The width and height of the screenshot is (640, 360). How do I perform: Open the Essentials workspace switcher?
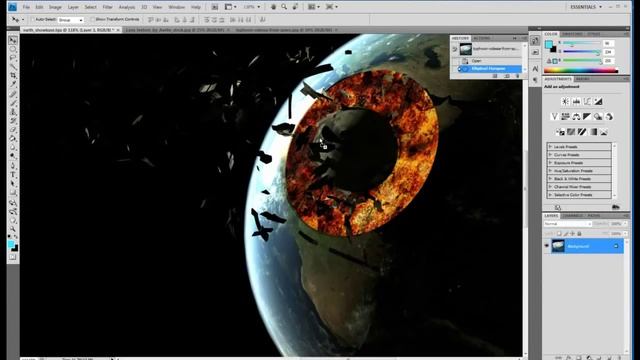(586, 7)
